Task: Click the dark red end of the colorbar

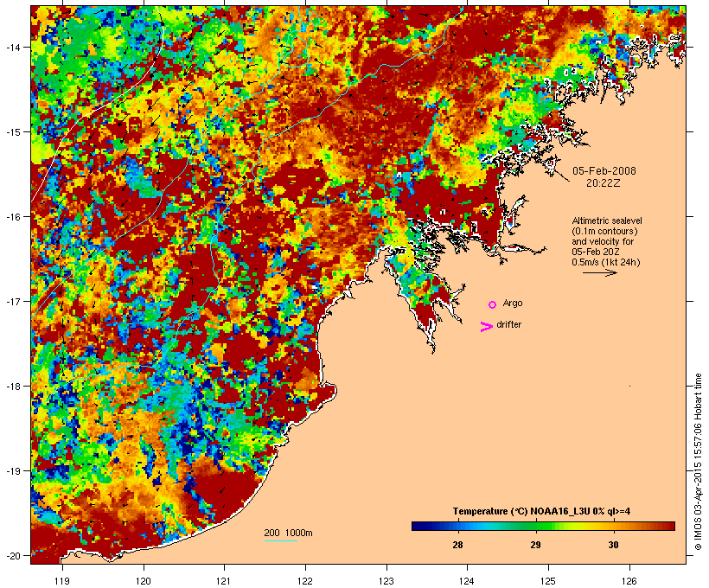Action: [672, 526]
